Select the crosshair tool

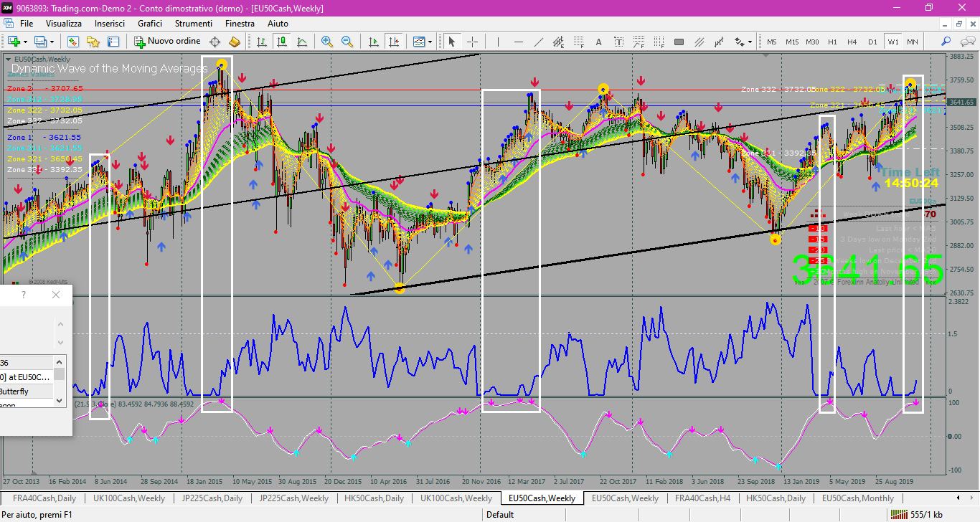(x=472, y=42)
